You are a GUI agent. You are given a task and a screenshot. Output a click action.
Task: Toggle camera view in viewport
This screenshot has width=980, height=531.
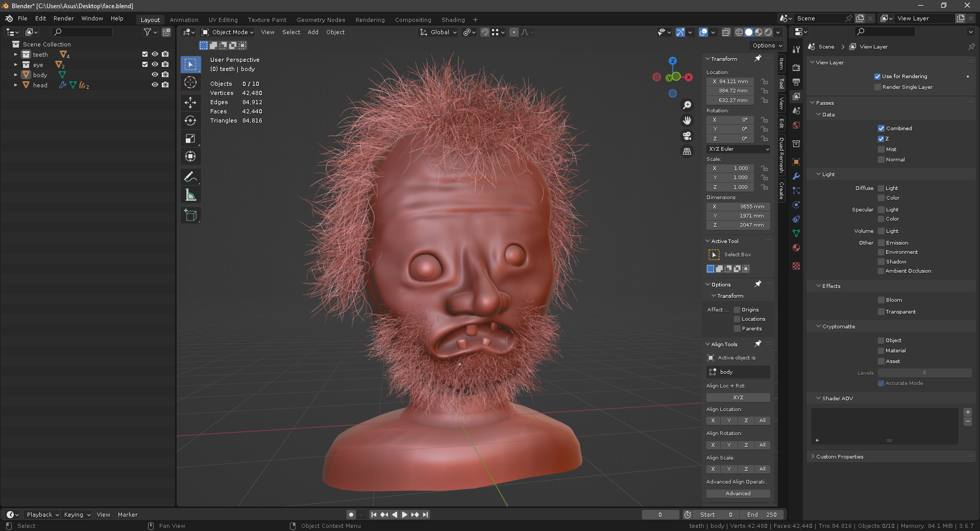(x=687, y=136)
